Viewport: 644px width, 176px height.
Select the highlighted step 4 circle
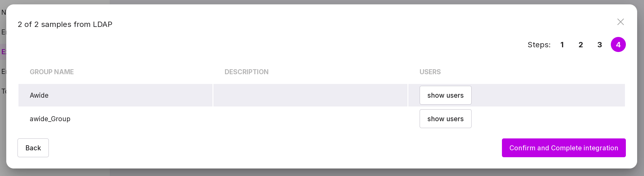tap(618, 45)
